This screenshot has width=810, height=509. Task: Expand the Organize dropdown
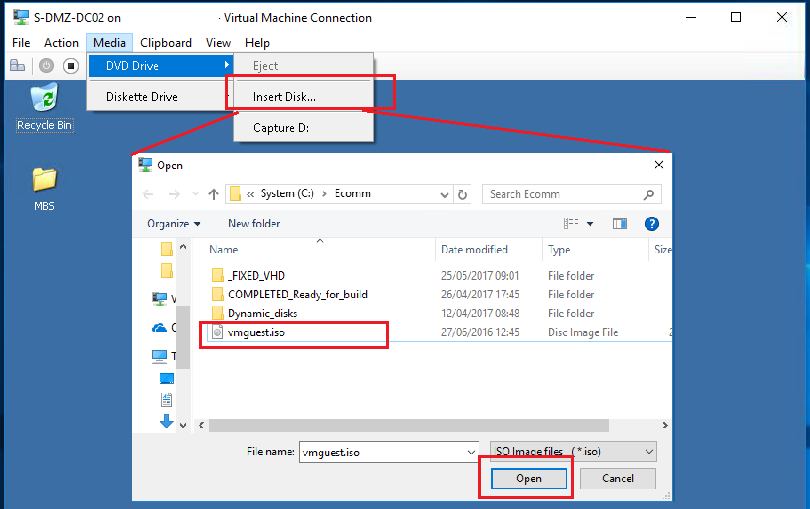[173, 224]
